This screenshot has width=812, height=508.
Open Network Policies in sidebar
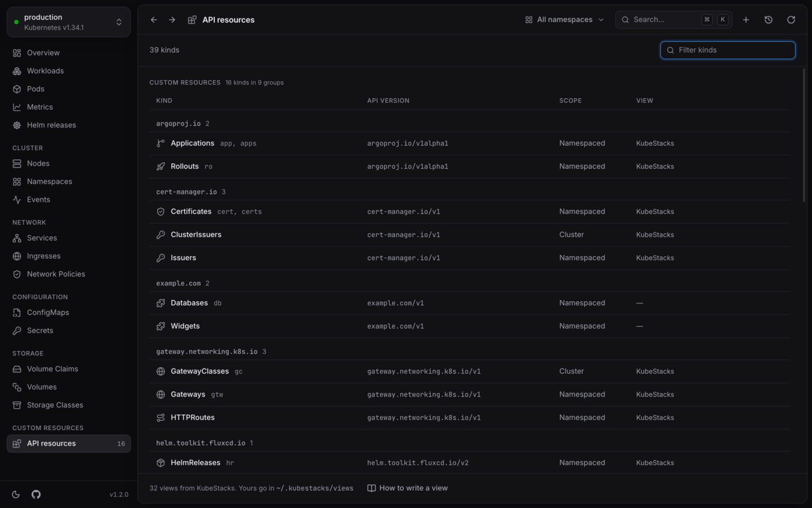click(69, 274)
